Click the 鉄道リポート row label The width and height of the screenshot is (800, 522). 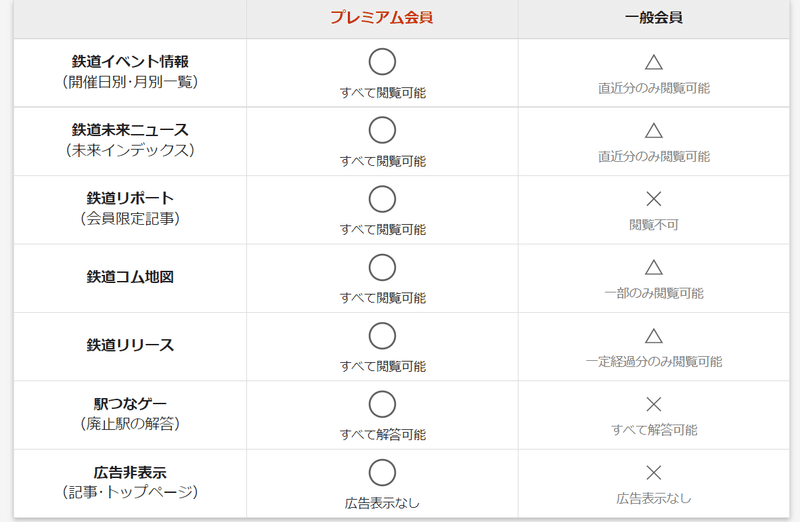coord(130,198)
